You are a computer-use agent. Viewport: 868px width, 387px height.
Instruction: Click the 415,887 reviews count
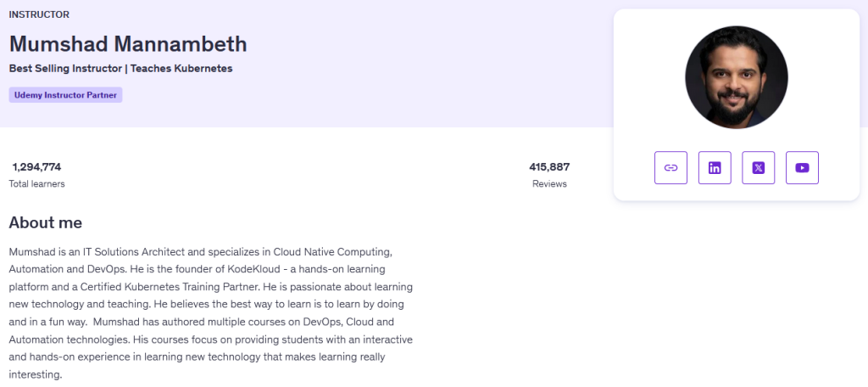pos(549,167)
